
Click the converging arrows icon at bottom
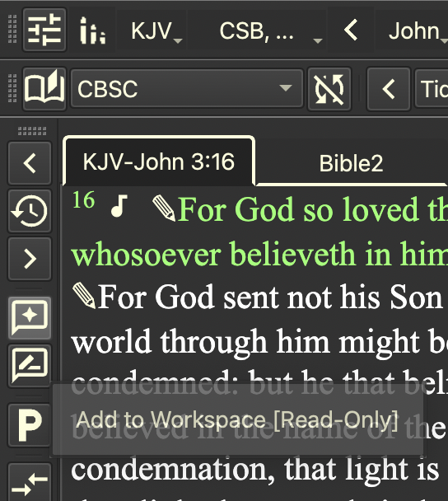[30, 483]
